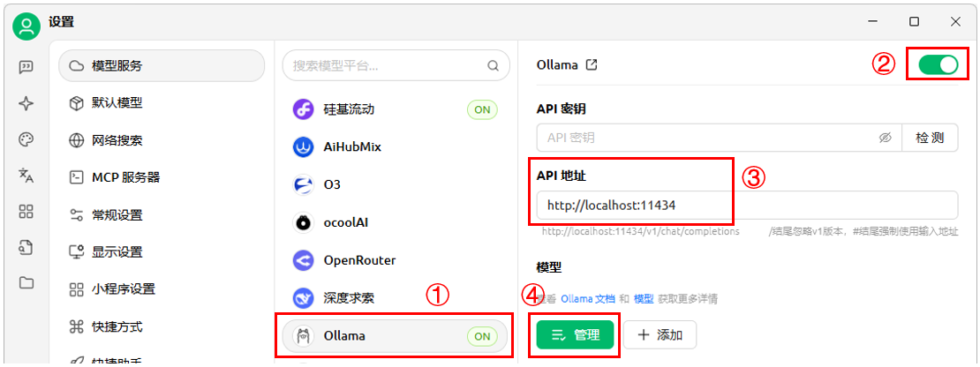Maximize the settings window

point(914,22)
